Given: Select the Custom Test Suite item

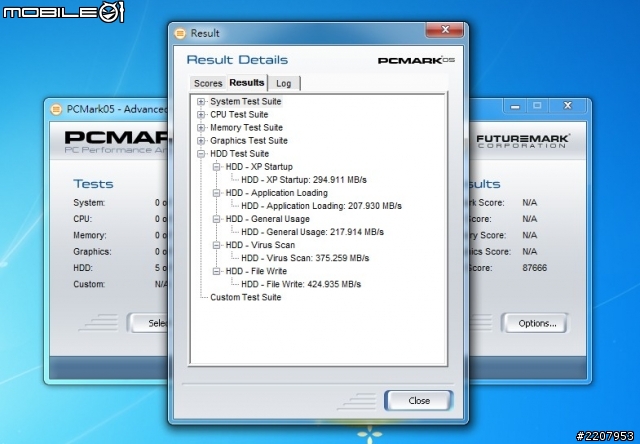Looking at the screenshot, I should (x=246, y=297).
